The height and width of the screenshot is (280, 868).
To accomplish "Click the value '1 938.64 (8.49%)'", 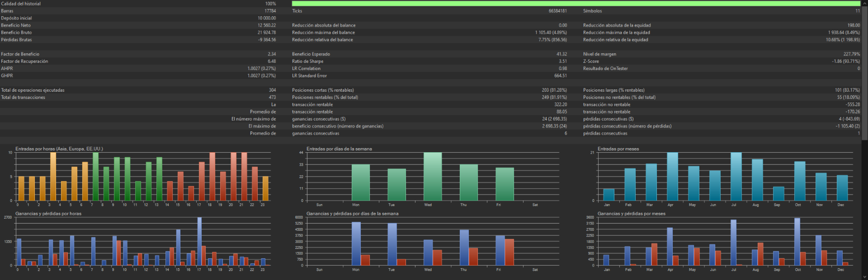I will [844, 33].
